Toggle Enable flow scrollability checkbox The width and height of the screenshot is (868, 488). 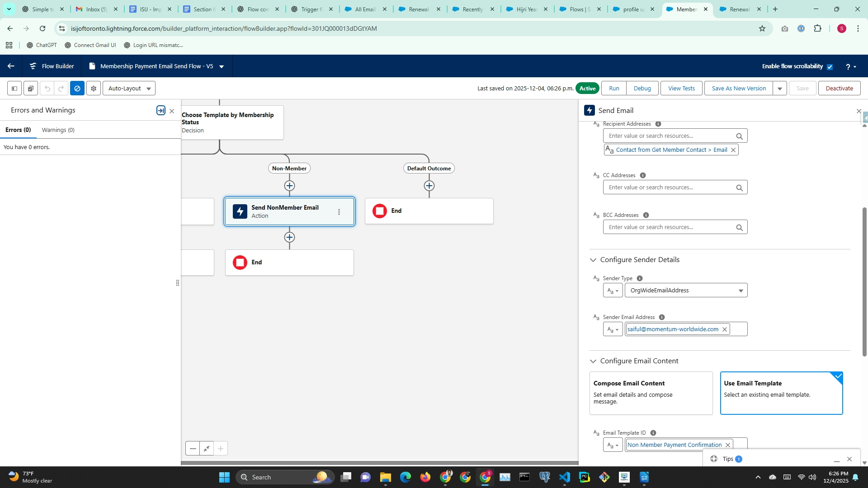[830, 67]
